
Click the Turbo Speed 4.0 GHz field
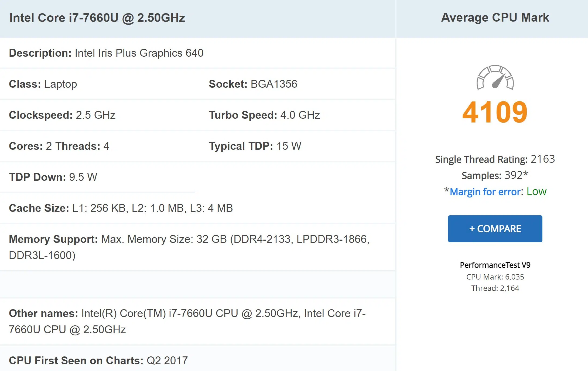click(x=264, y=115)
